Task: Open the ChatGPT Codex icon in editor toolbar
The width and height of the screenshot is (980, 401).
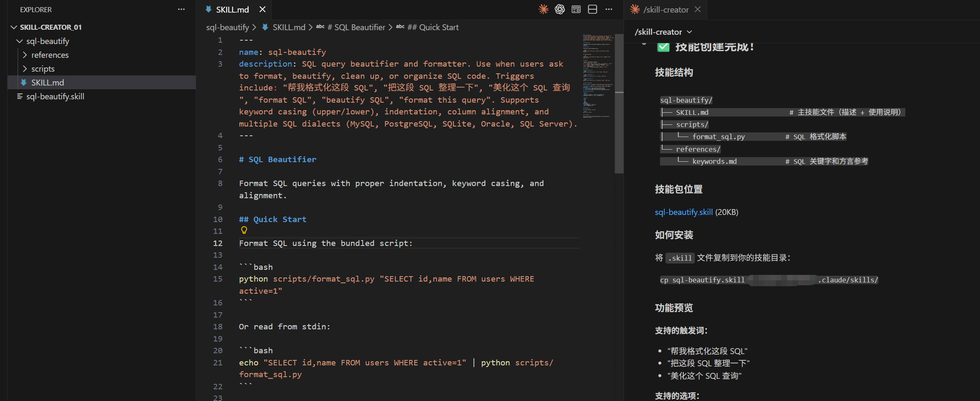Action: [560, 9]
